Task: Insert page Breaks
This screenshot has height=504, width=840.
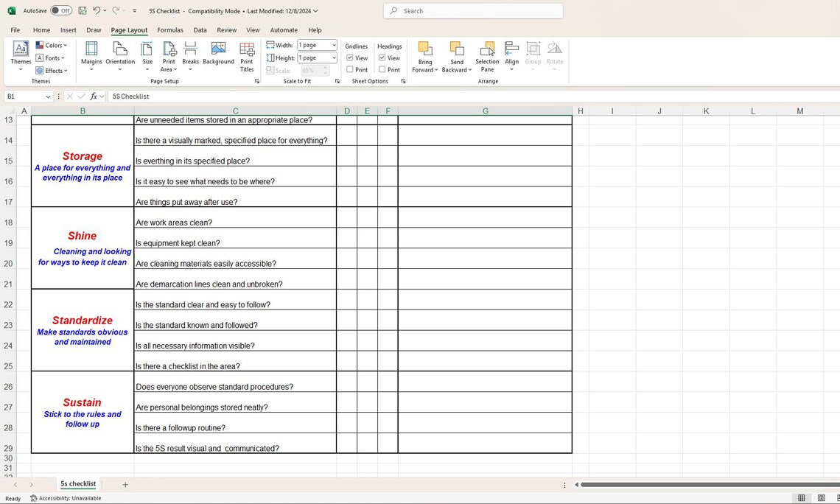Action: (x=190, y=56)
